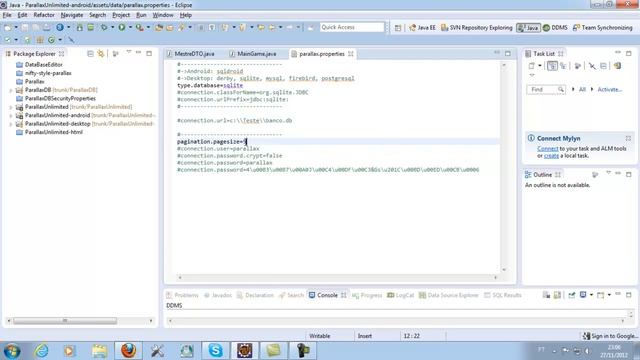Click the Display Selected Console icon
The image size is (640, 360).
click(583, 295)
